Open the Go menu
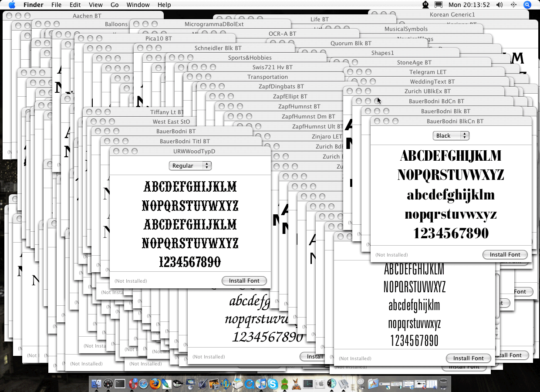The height and width of the screenshot is (392, 540). (115, 5)
